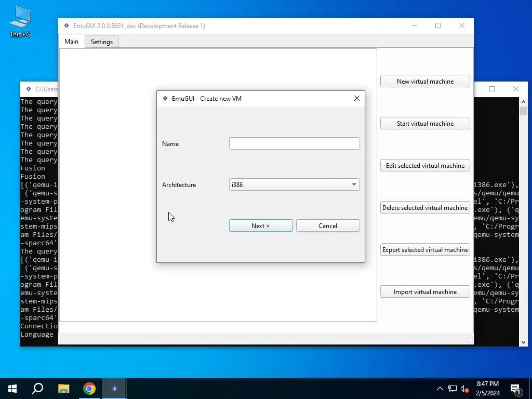
Task: Click console scrollbar down arrow
Action: (x=523, y=342)
